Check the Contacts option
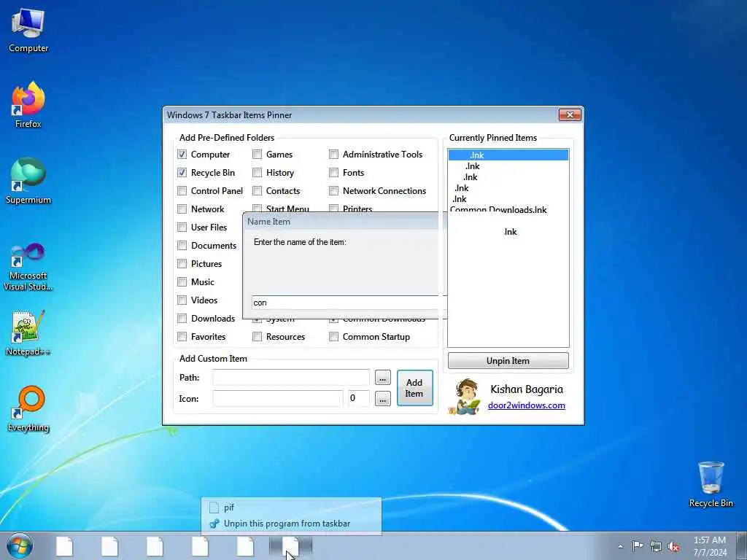The height and width of the screenshot is (560, 747). pos(258,191)
